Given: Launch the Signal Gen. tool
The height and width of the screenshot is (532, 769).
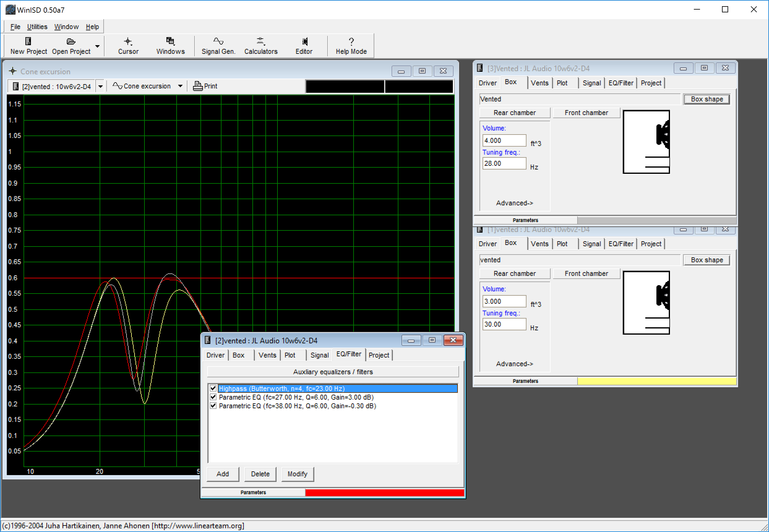Looking at the screenshot, I should pyautogui.click(x=218, y=46).
